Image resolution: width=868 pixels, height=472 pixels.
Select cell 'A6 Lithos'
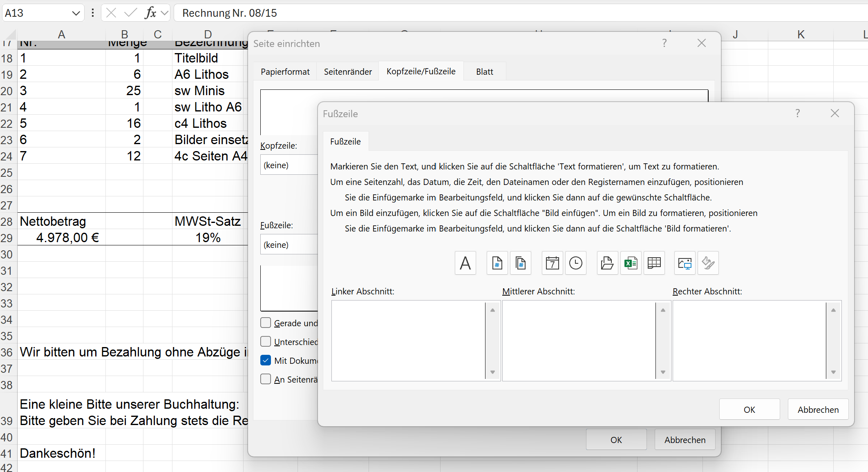[x=208, y=74]
